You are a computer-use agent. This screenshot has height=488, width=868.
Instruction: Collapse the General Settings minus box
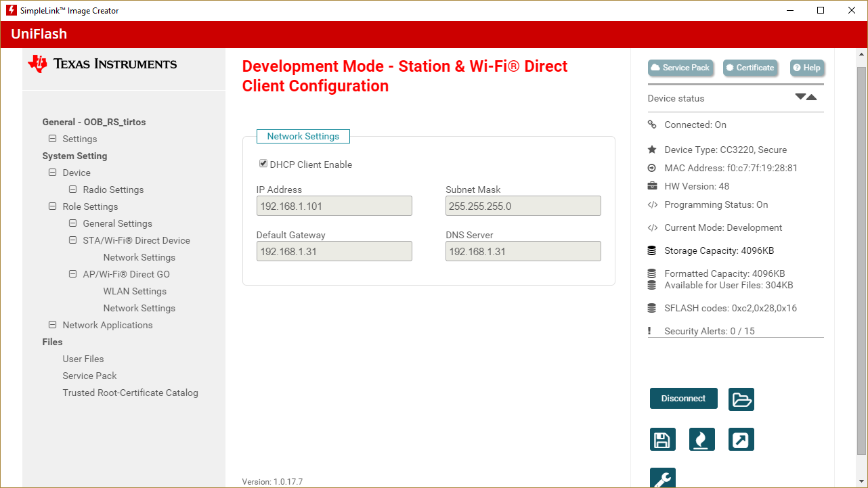click(72, 223)
